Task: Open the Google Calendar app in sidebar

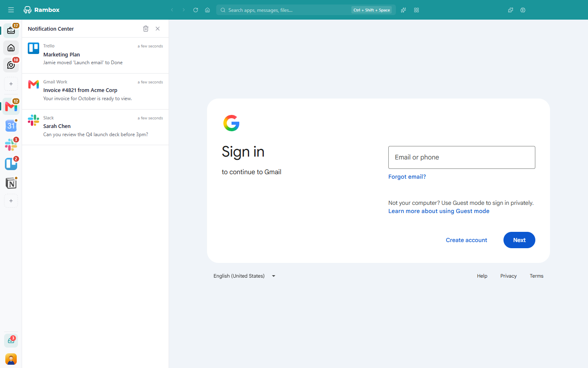Action: (x=11, y=126)
